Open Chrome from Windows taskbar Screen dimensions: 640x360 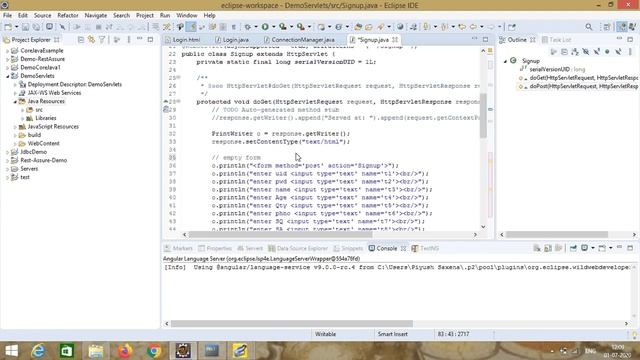pyautogui.click(x=154, y=351)
